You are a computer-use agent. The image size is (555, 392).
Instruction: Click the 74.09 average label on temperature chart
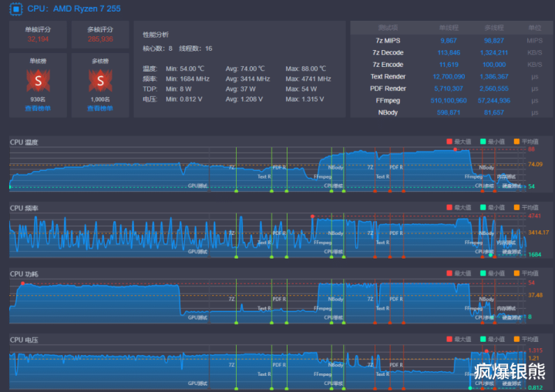coord(535,164)
